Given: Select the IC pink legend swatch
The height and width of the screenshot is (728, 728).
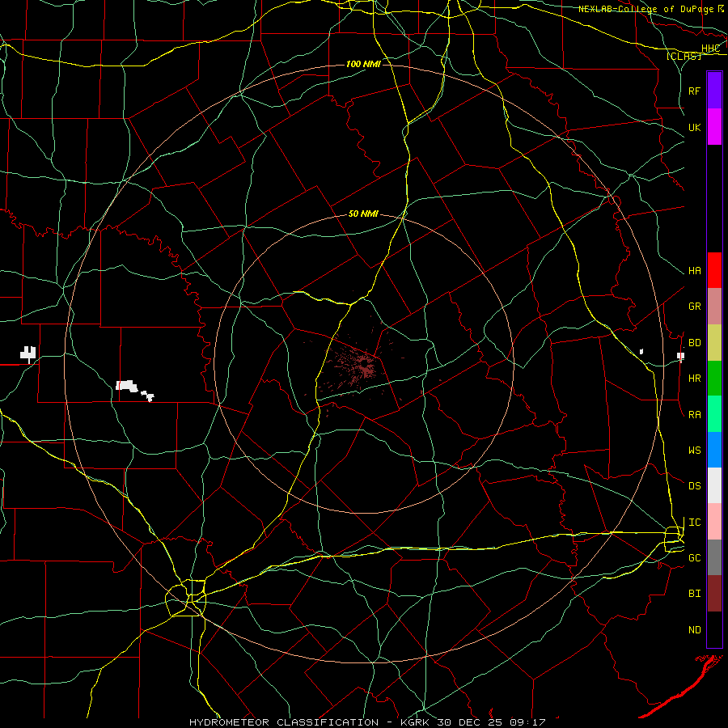Looking at the screenshot, I should (714, 522).
